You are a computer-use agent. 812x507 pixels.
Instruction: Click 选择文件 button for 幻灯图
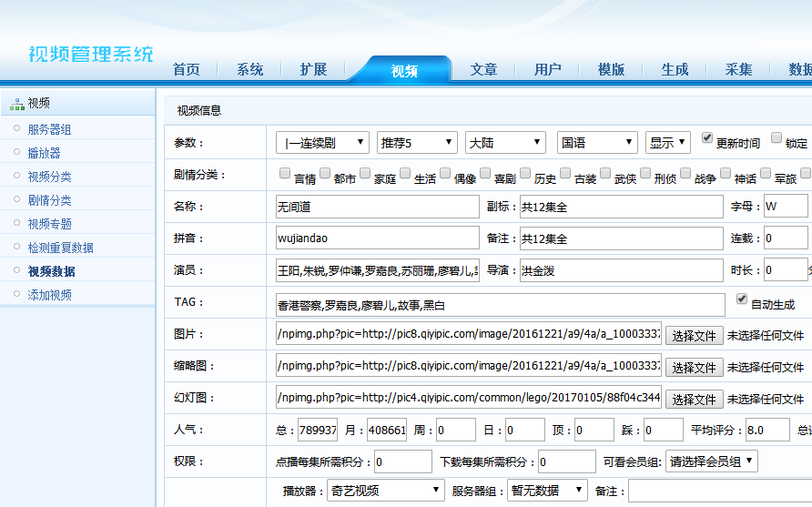pos(694,400)
